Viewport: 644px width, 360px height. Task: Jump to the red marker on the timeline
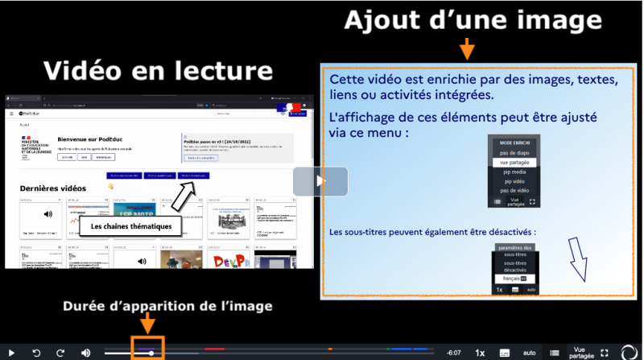(x=214, y=349)
